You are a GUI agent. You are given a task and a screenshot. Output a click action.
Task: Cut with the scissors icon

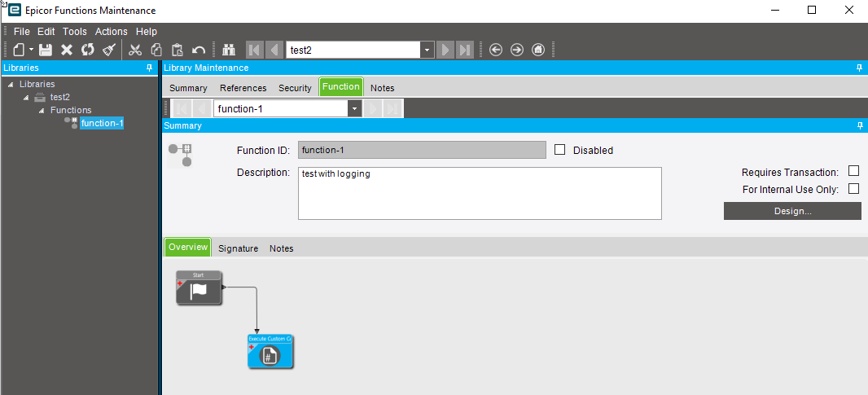click(x=135, y=50)
